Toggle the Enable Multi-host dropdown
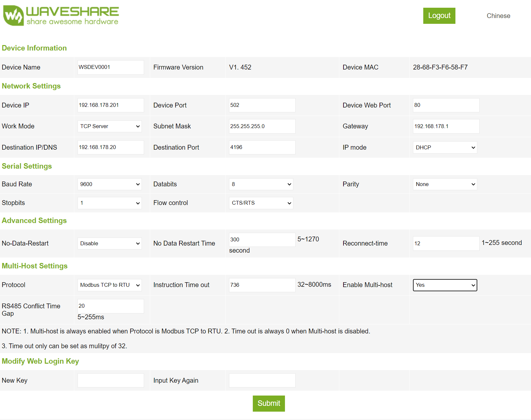 pyautogui.click(x=444, y=285)
